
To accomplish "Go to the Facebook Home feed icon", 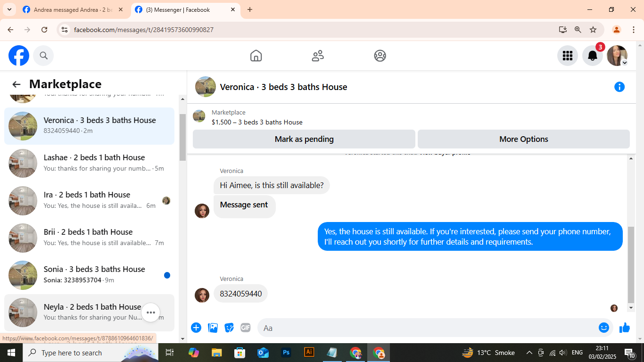I will point(256,56).
